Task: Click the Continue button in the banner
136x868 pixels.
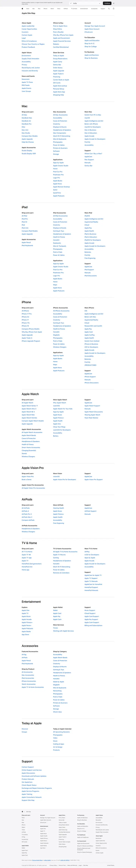Action: 107,3
